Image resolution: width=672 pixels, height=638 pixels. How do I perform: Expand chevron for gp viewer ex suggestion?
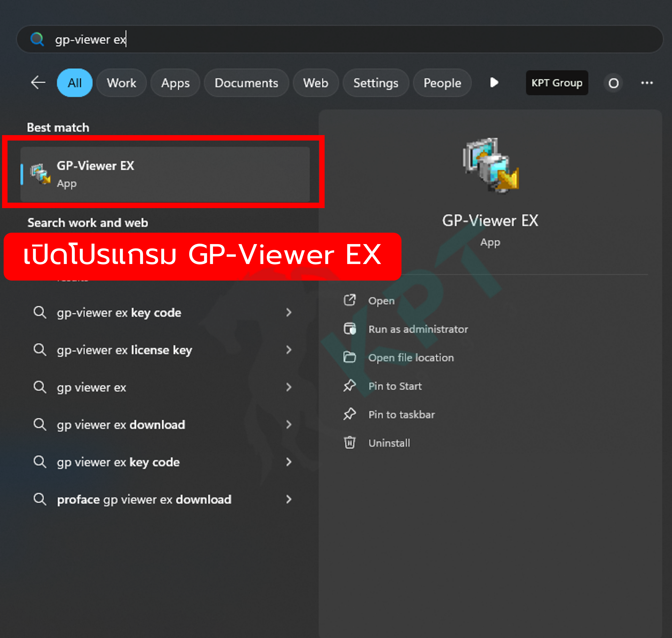tap(289, 387)
